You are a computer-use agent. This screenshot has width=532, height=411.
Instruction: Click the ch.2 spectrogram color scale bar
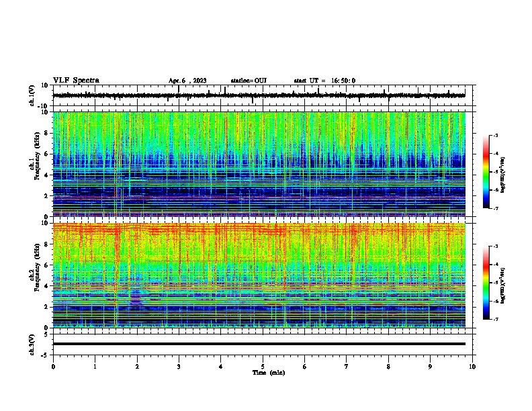point(486,283)
